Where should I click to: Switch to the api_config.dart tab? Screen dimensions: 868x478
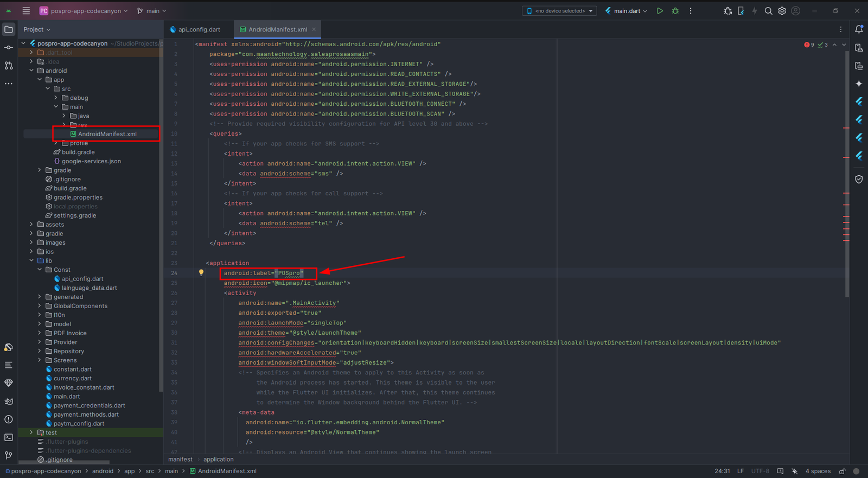click(199, 29)
